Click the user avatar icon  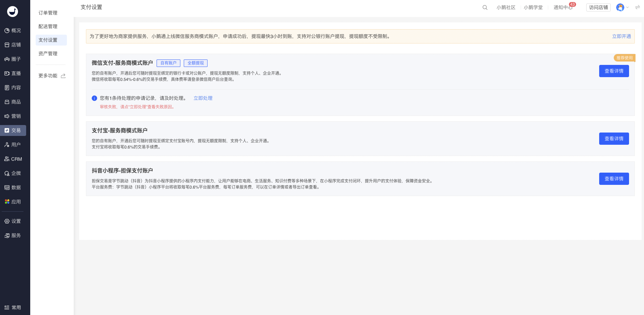coord(620,7)
